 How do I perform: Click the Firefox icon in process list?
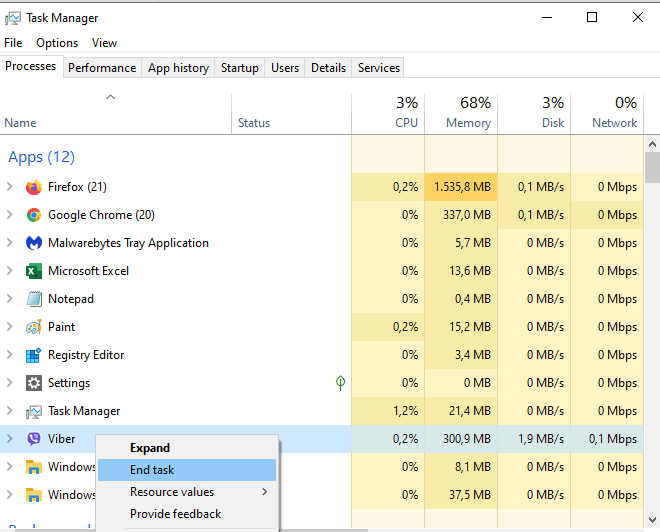[x=34, y=187]
